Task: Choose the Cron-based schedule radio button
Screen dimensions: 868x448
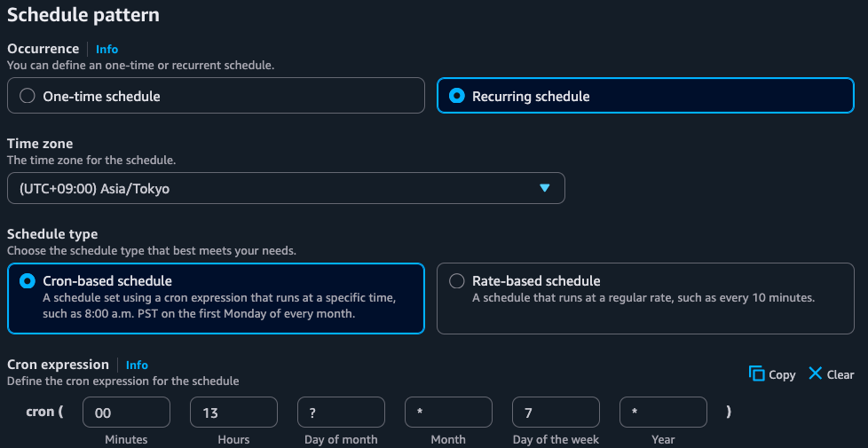Action: click(x=28, y=280)
